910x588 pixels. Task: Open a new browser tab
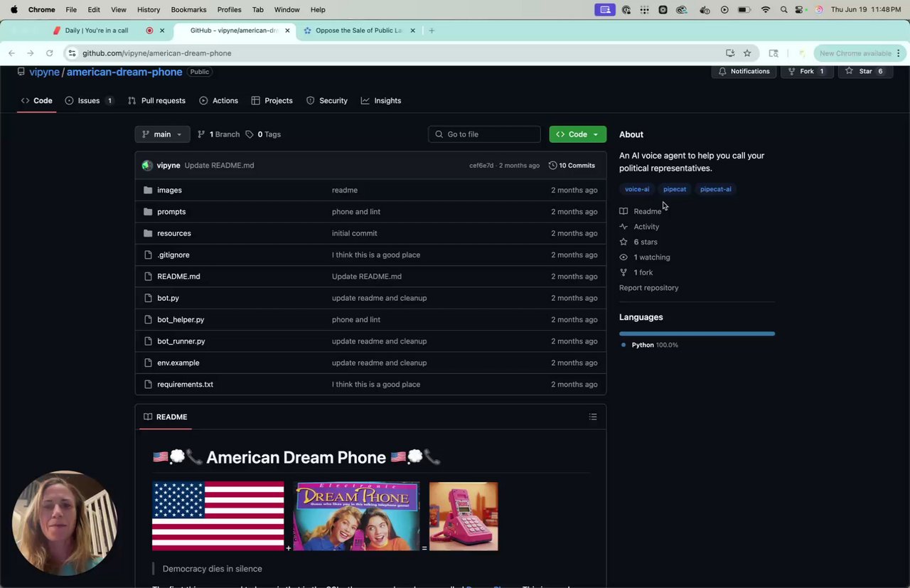click(x=432, y=31)
